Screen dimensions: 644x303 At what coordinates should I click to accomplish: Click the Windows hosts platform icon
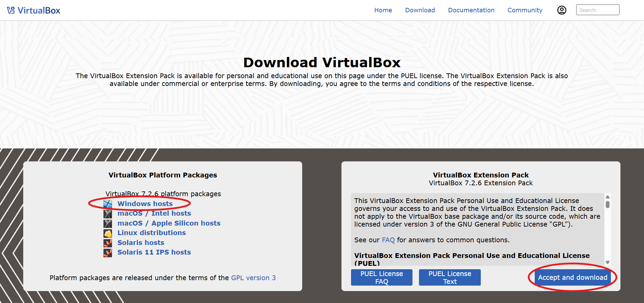(108, 204)
